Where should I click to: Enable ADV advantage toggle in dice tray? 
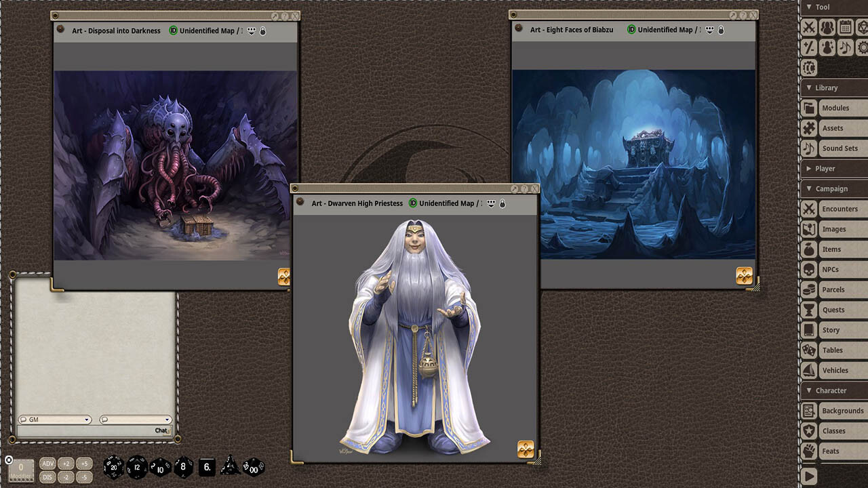[x=47, y=464]
